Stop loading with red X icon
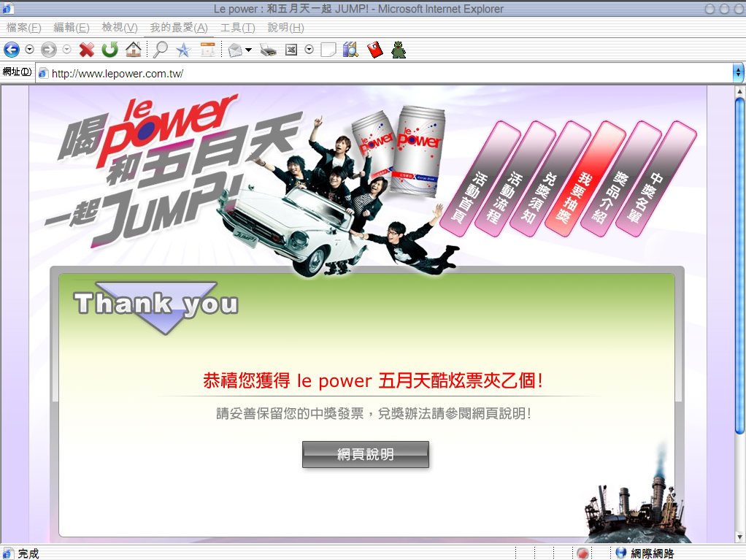Viewport: 746px width, 560px height. click(87, 50)
